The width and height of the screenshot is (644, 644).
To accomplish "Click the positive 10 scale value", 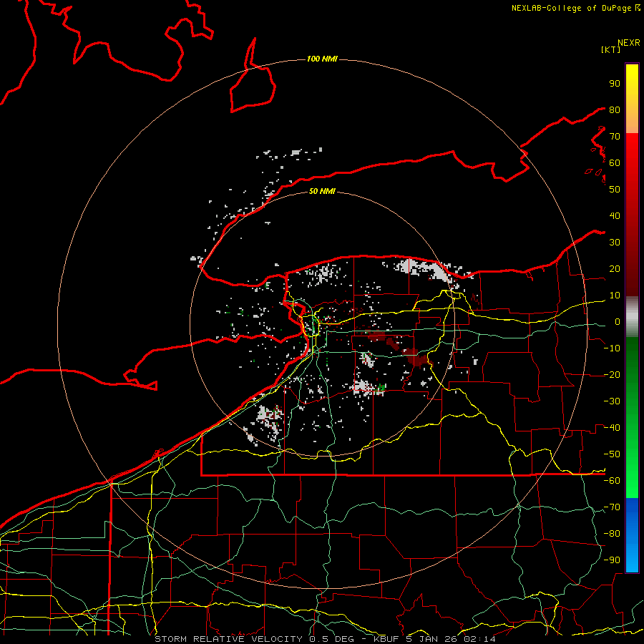I will tap(615, 296).
